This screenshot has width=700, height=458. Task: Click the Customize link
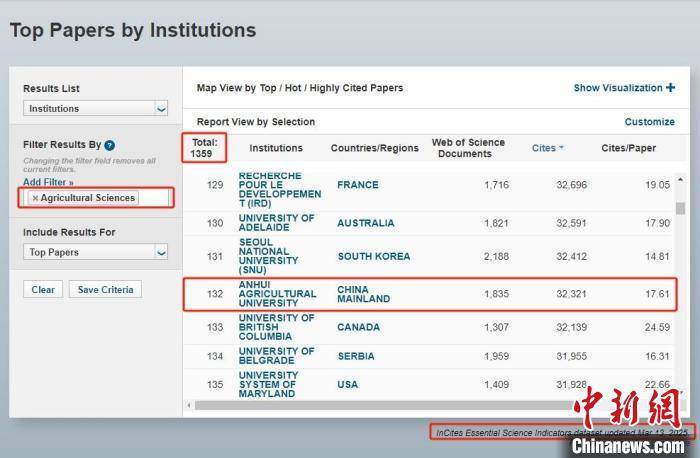[x=650, y=122]
